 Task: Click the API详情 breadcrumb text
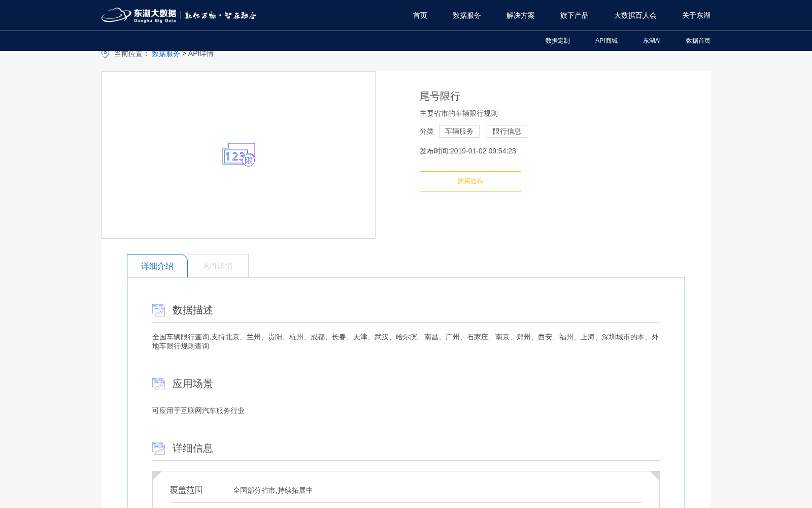tap(201, 53)
